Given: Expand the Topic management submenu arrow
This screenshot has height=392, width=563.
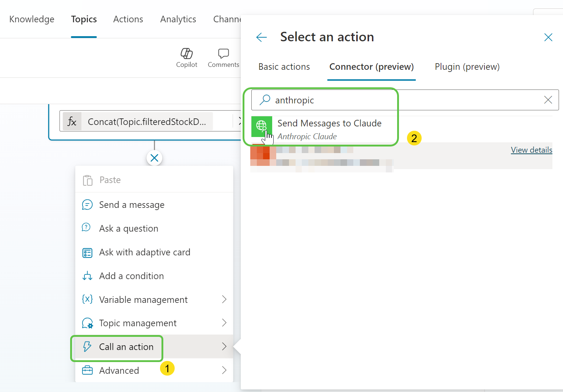Looking at the screenshot, I should [x=224, y=323].
